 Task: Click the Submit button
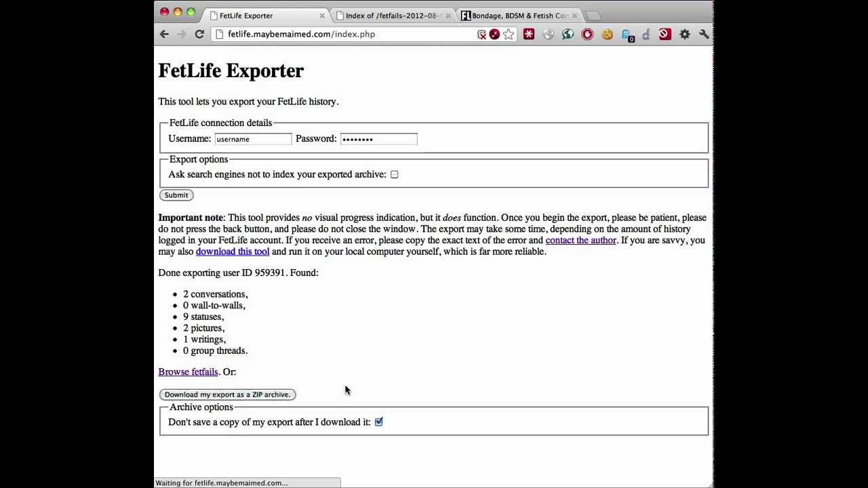click(x=176, y=195)
